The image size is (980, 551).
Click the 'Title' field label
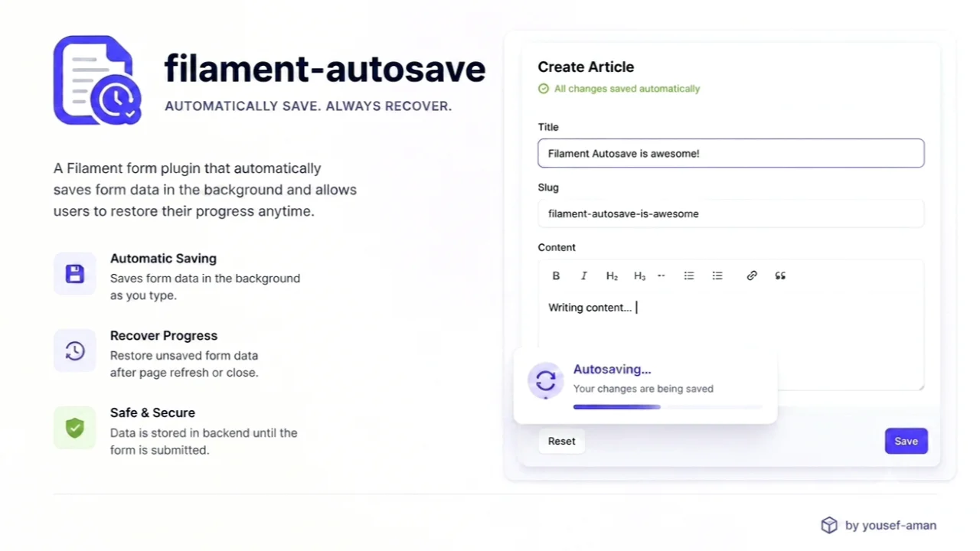tap(548, 127)
